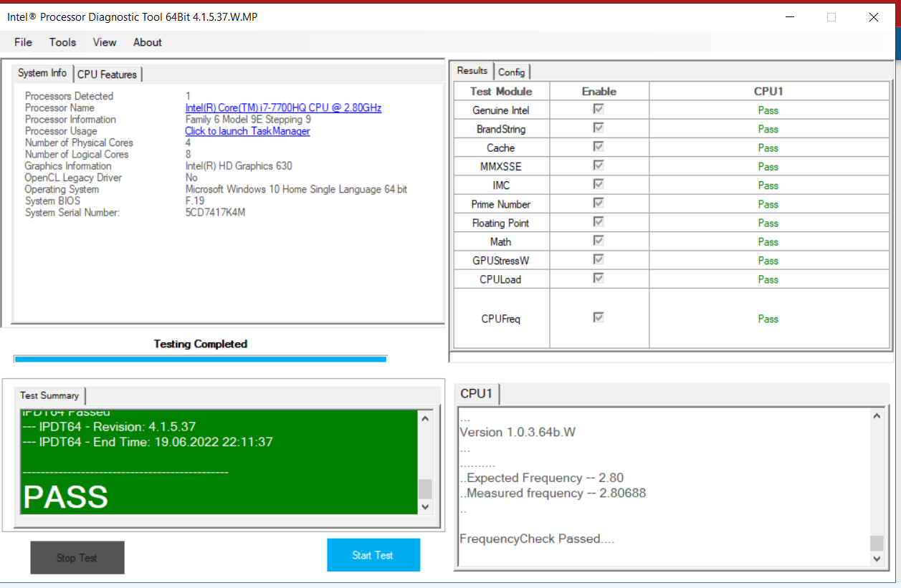Screen dimensions: 901x588
Task: Open the i7-7700HQ processor name link
Action: 283,108
